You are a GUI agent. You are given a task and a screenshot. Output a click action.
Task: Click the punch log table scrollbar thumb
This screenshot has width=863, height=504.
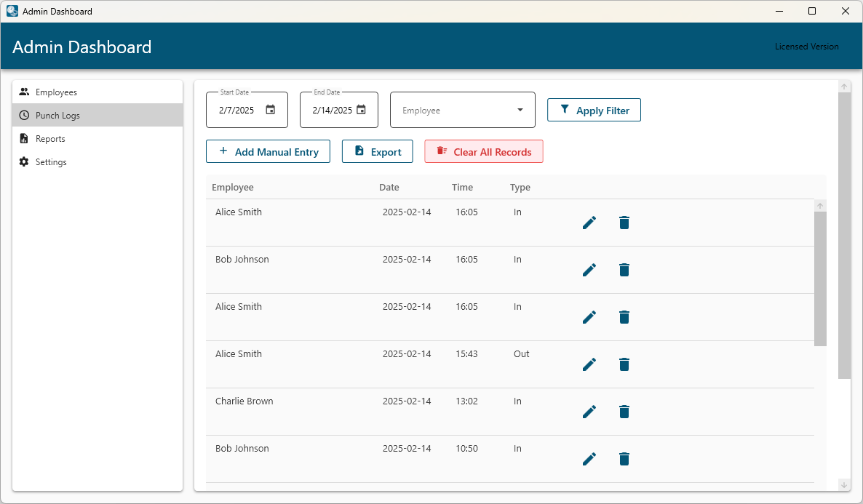pos(820,278)
